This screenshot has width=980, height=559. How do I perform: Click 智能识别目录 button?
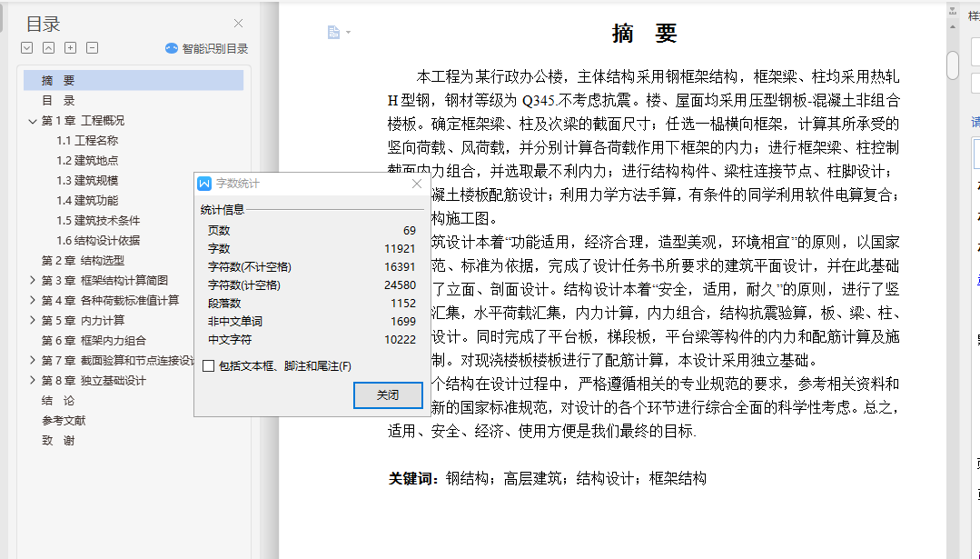coord(206,49)
